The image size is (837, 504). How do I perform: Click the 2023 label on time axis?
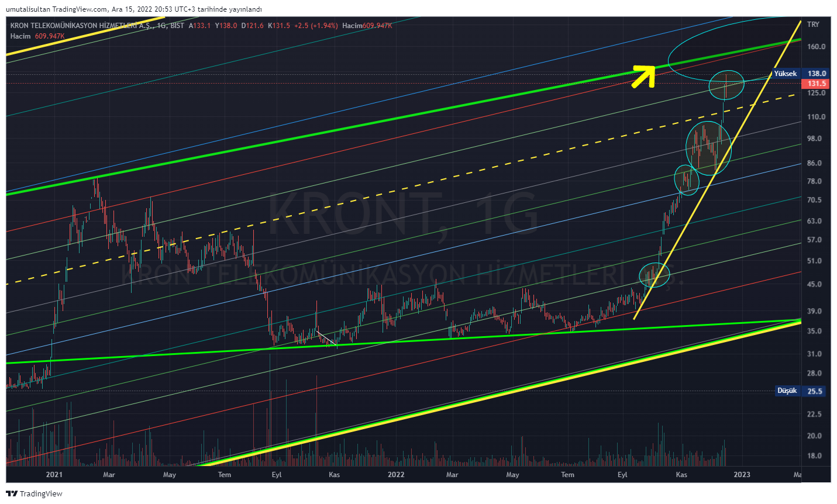point(742,475)
